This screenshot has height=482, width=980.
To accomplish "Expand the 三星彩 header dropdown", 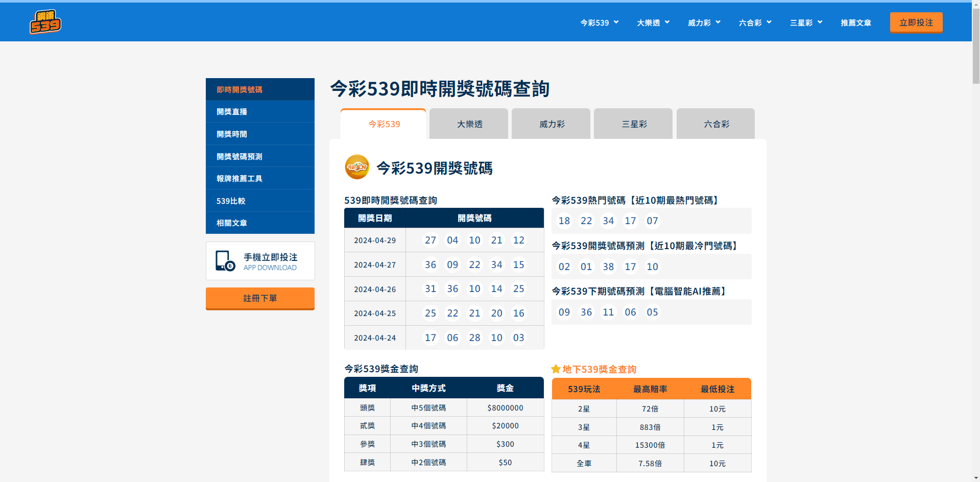I will pyautogui.click(x=806, y=23).
